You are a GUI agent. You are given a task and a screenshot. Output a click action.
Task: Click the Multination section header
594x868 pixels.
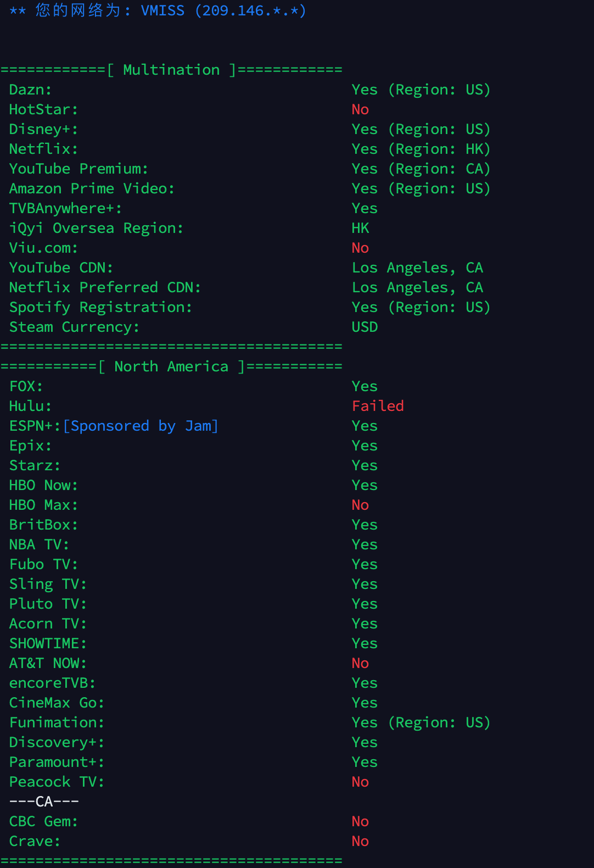click(x=171, y=70)
